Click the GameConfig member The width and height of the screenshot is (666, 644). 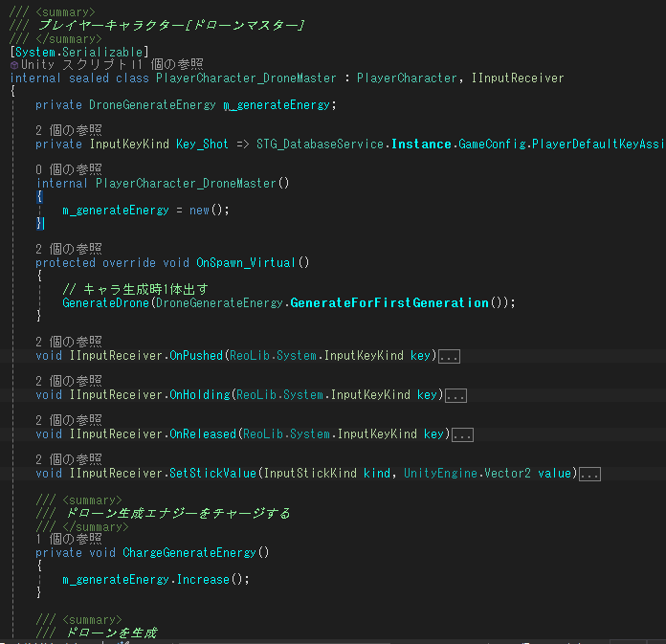point(492,144)
